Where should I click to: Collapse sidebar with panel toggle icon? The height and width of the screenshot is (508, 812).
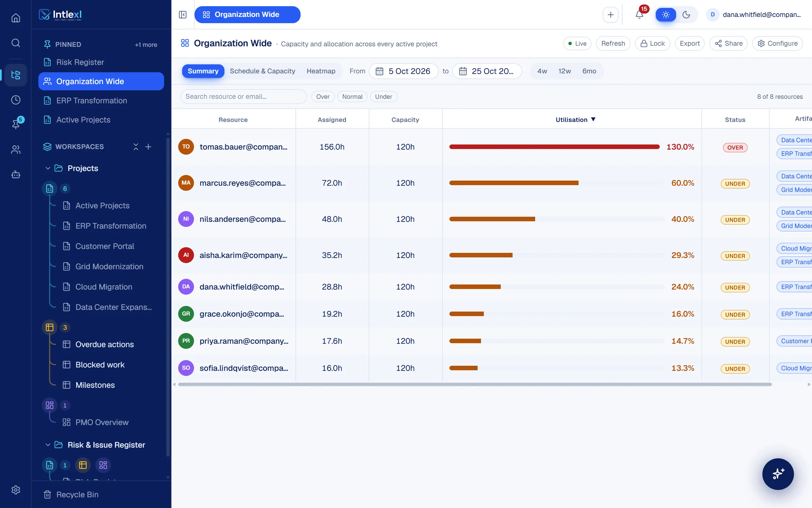(183, 15)
